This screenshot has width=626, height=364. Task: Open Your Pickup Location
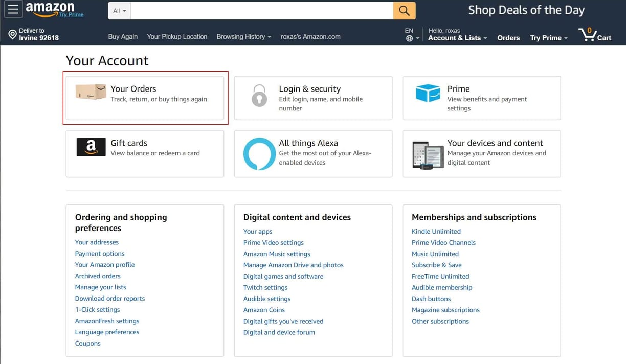point(177,37)
